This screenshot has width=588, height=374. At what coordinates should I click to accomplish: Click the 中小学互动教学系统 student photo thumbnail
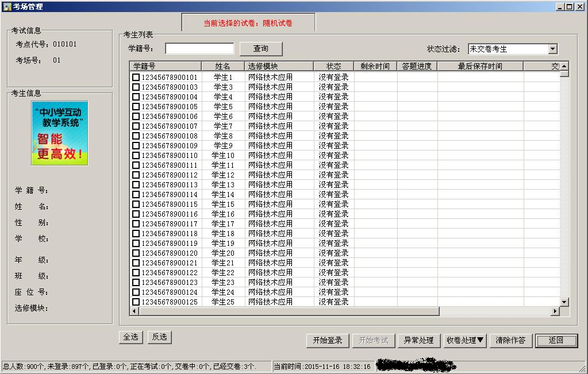pyautogui.click(x=60, y=133)
